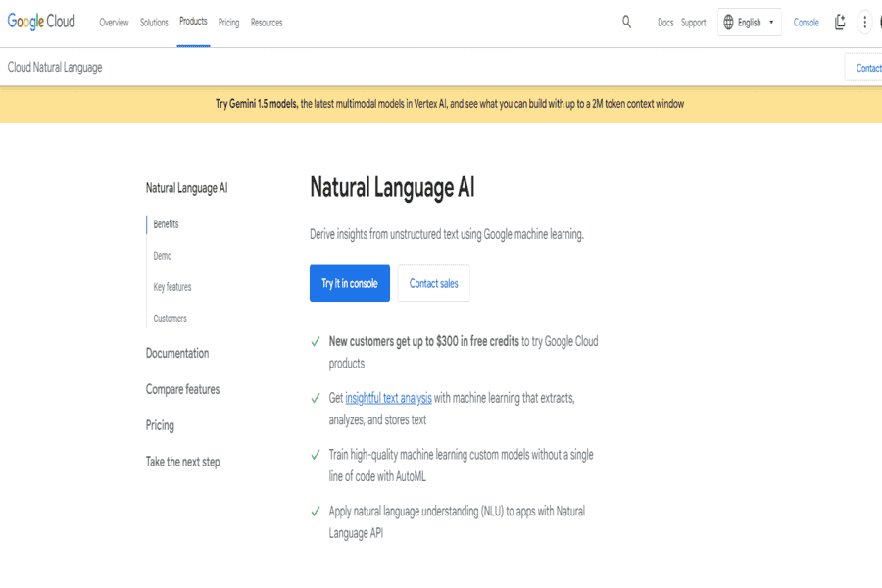Follow the insightful text analysis link
Viewport: 882px width, 588px height.
tap(389, 398)
